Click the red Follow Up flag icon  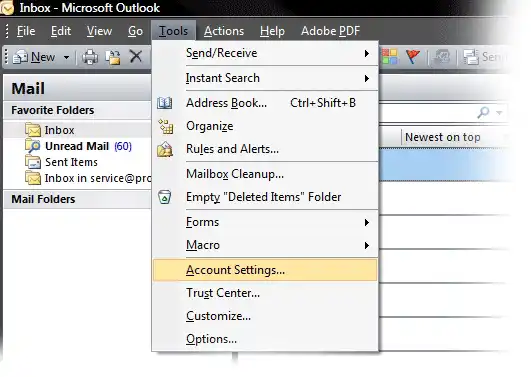pyautogui.click(x=412, y=56)
